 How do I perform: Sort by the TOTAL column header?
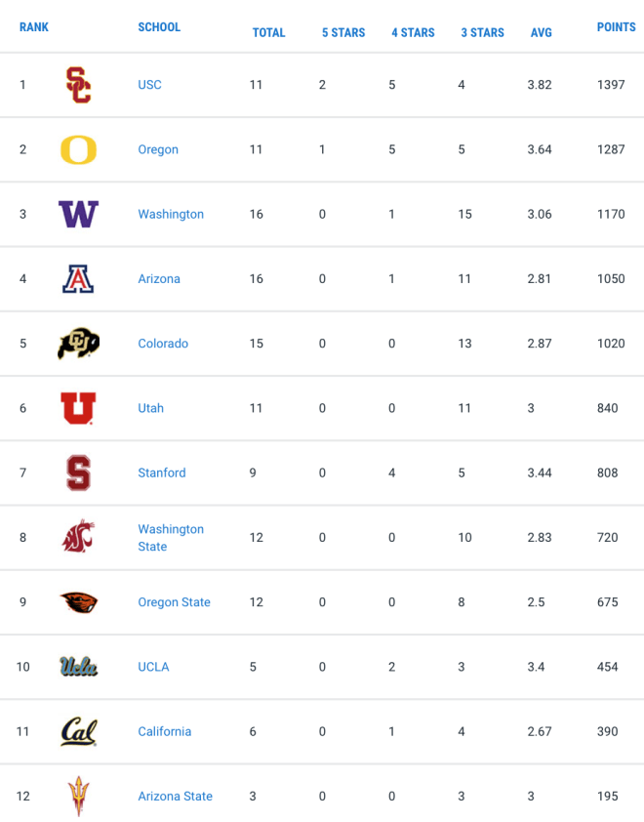268,32
